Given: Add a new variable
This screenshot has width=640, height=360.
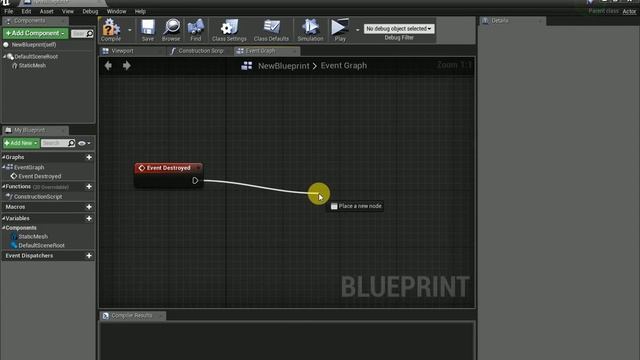Looking at the screenshot, I should 89,218.
